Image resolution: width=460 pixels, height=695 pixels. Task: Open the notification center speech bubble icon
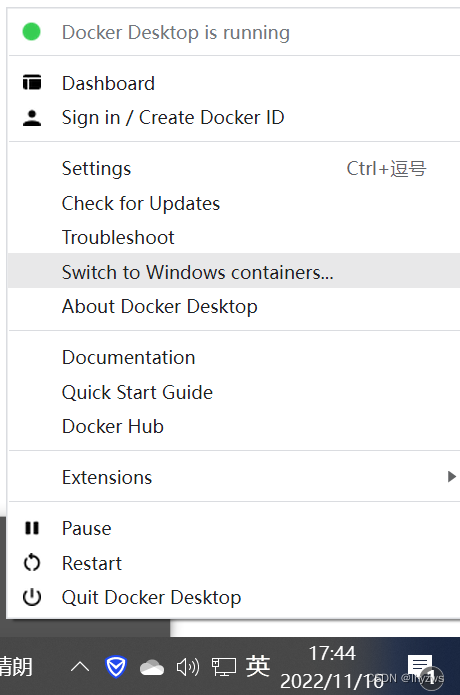pyautogui.click(x=420, y=666)
